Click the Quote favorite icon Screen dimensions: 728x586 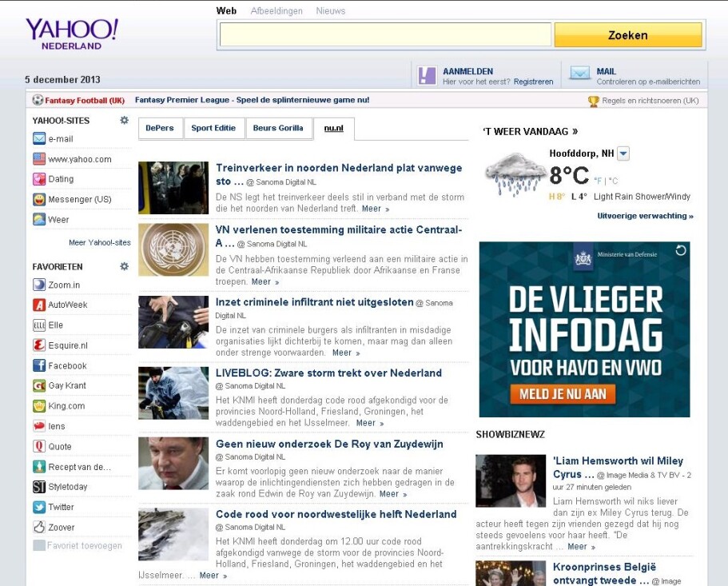[39, 446]
